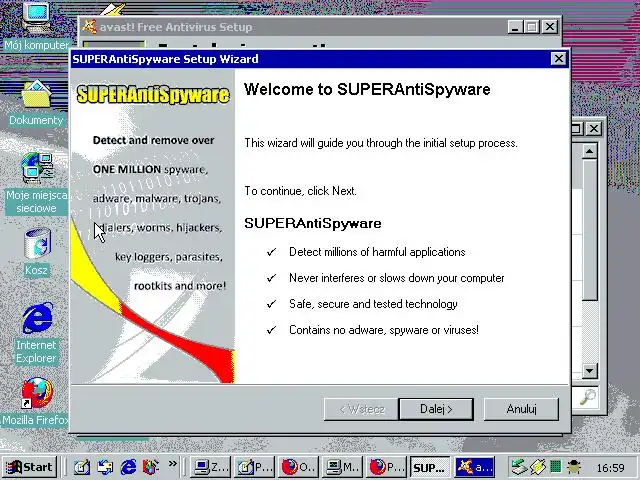Click 'Contains no adware, spyware or viruses!' line
The image size is (640, 480).
(x=384, y=330)
